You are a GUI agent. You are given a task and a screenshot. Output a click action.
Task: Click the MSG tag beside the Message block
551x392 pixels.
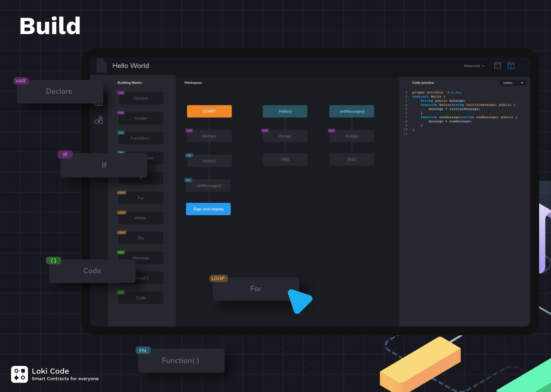(x=121, y=252)
